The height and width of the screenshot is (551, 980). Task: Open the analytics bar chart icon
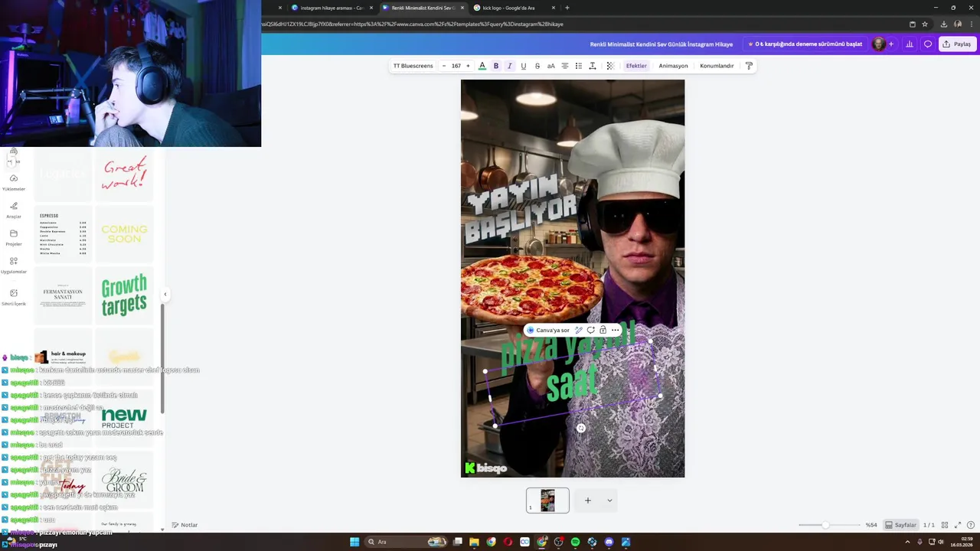point(910,44)
